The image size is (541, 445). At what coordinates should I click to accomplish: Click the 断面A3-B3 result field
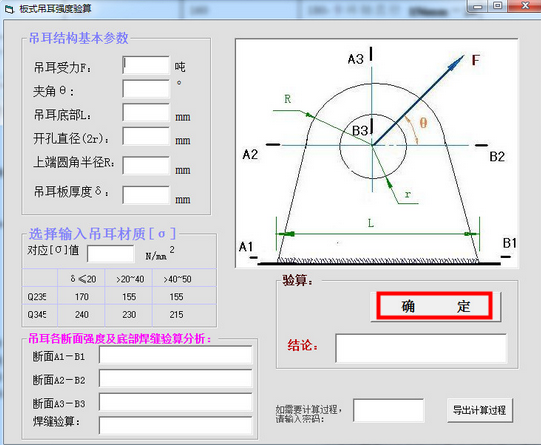point(176,402)
